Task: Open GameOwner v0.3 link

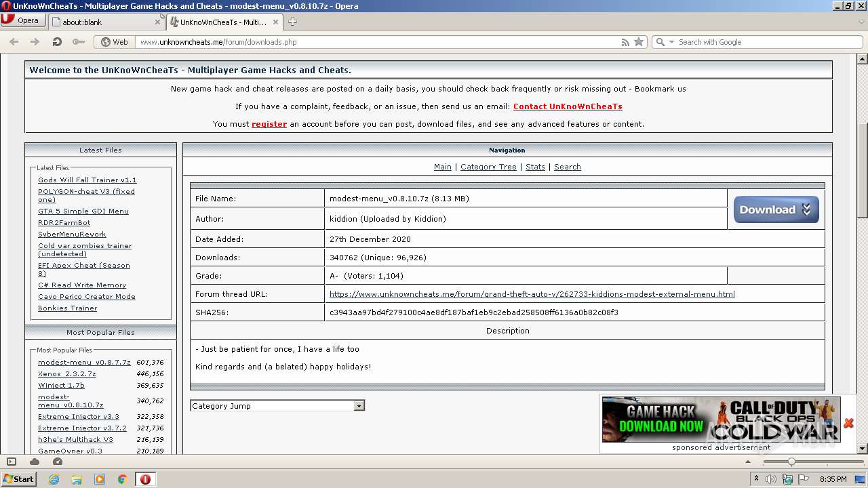Action: coord(71,451)
